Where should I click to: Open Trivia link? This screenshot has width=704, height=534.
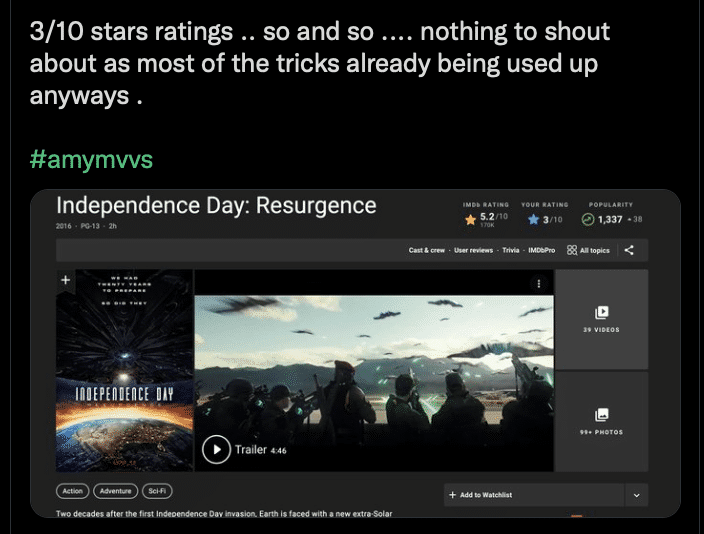point(510,250)
